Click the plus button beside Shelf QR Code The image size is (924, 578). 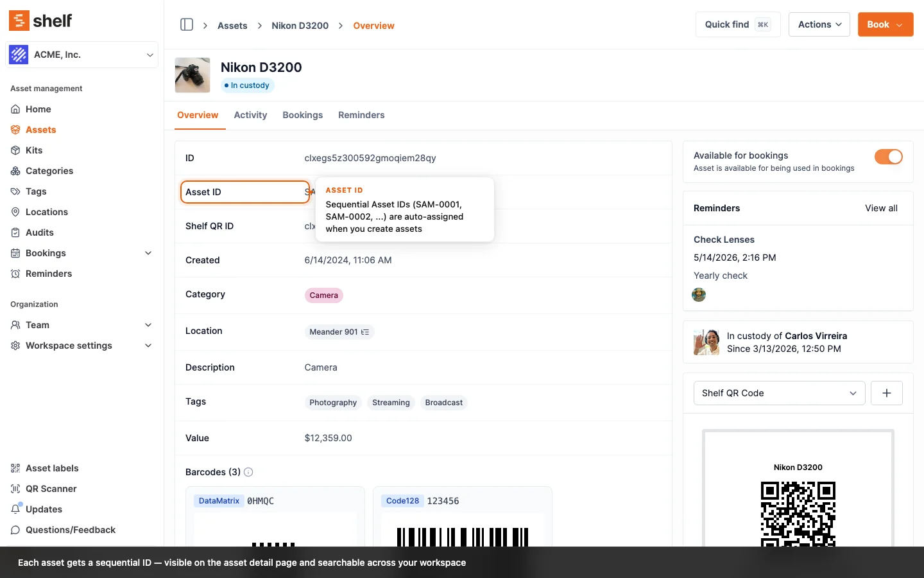886,393
